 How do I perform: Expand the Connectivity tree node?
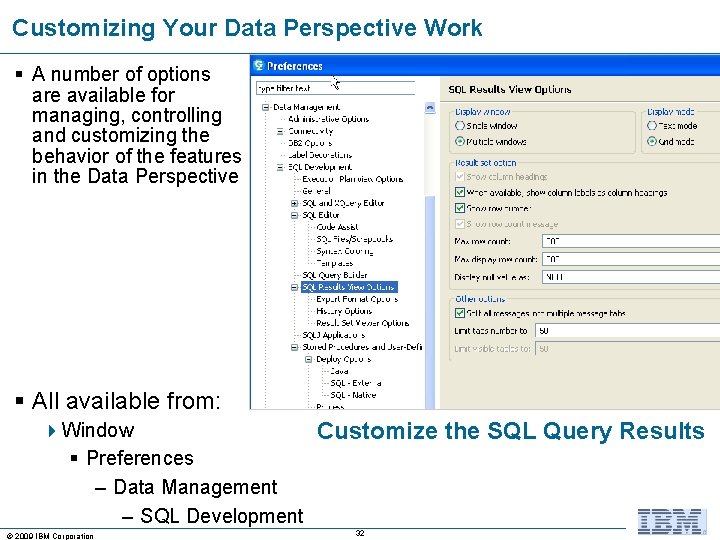pos(280,131)
